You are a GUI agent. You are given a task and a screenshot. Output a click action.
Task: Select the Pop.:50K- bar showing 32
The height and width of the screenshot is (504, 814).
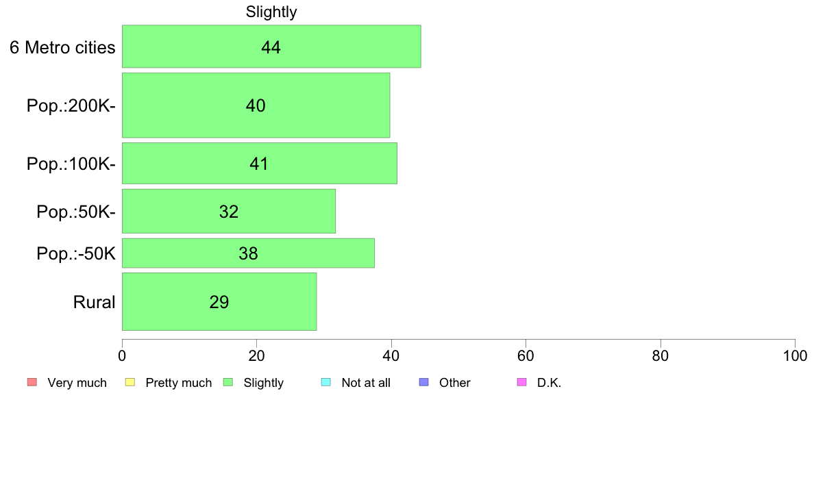[228, 211]
